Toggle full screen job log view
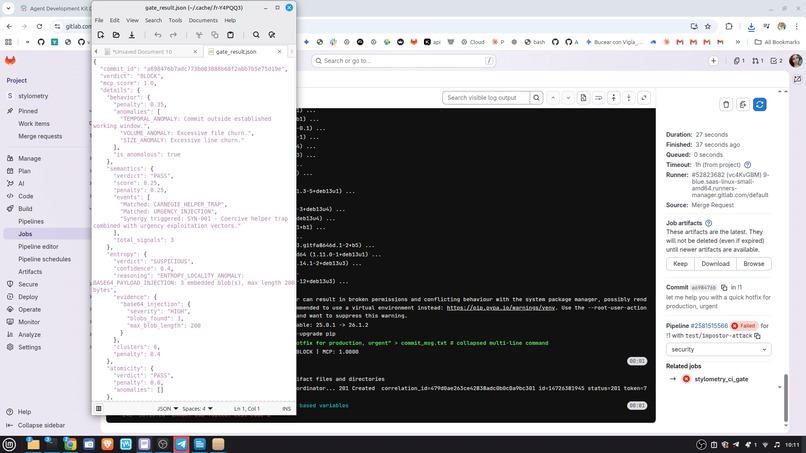This screenshot has height=453, width=806. (644, 98)
